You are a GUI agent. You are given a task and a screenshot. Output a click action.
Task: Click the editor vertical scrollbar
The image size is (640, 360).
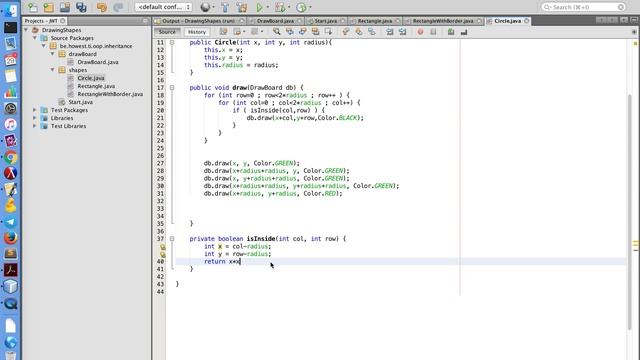[630, 212]
